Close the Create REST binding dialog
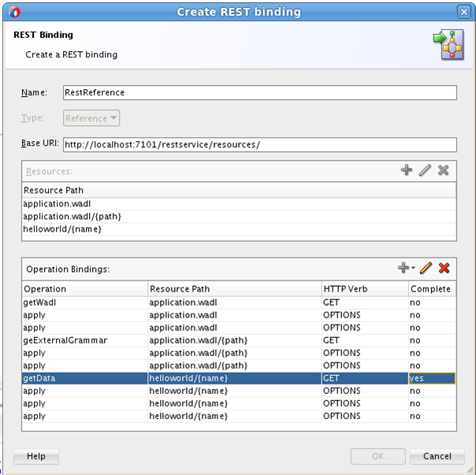The height and width of the screenshot is (475, 476). pos(464,12)
